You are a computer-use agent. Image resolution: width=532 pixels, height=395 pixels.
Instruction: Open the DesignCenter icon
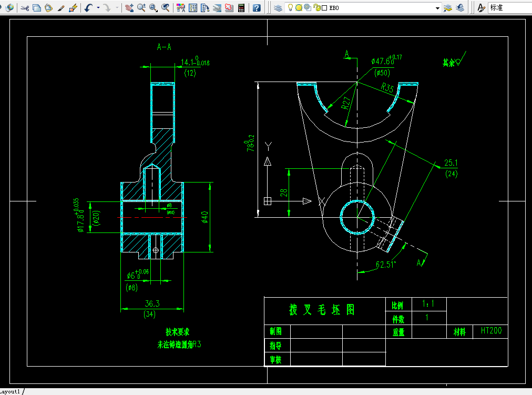point(193,8)
